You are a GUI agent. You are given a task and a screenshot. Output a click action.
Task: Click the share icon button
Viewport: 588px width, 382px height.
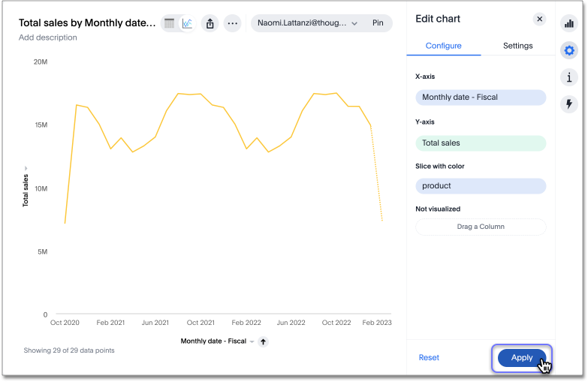point(210,23)
